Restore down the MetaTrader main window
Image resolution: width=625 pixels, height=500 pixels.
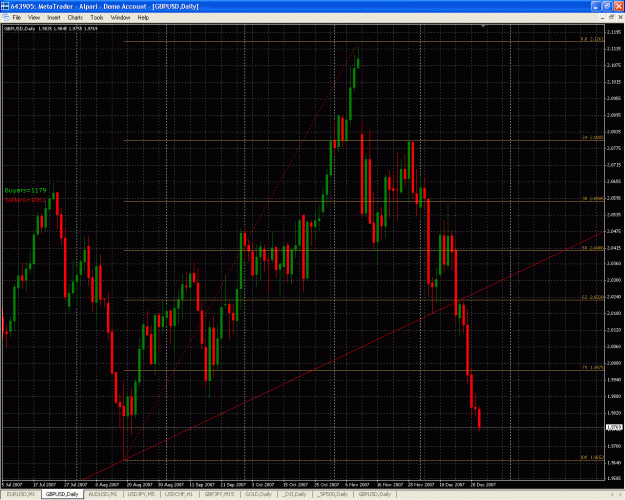(607, 6)
